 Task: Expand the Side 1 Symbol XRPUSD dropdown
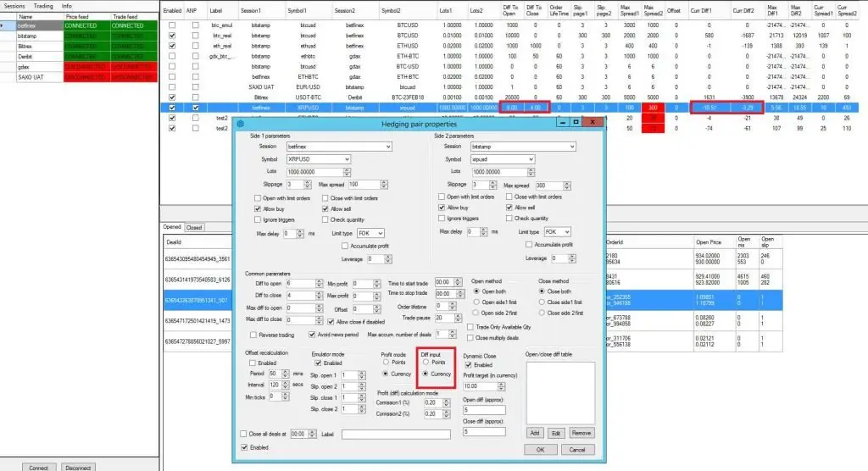click(x=347, y=159)
